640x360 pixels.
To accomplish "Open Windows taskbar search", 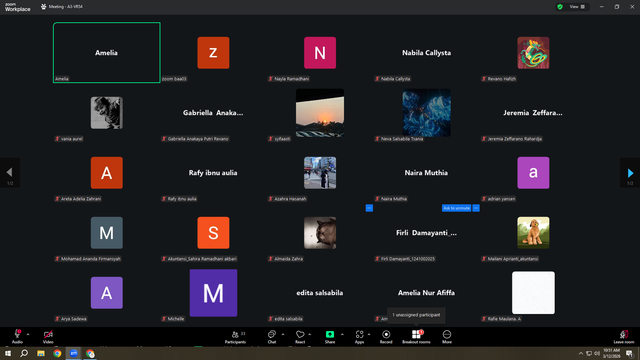I will point(24,353).
